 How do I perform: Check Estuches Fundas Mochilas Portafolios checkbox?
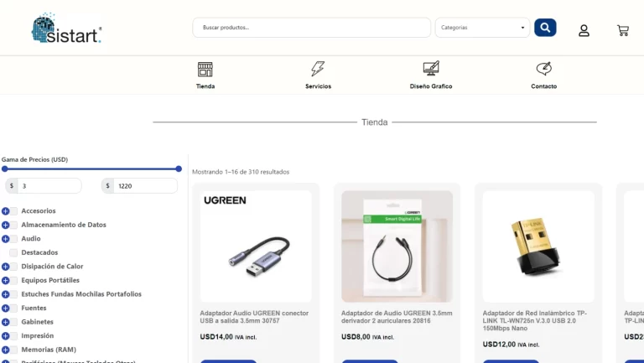pos(13,294)
